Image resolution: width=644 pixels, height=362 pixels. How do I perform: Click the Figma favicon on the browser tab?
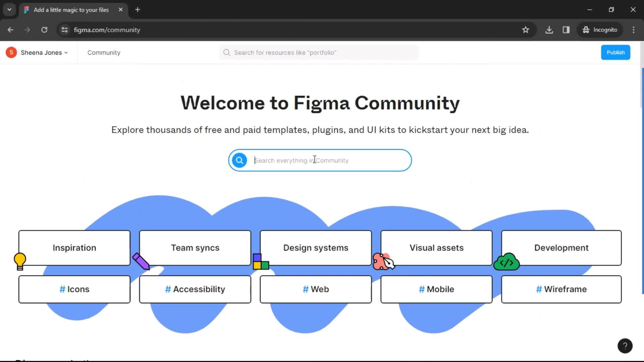(26, 10)
